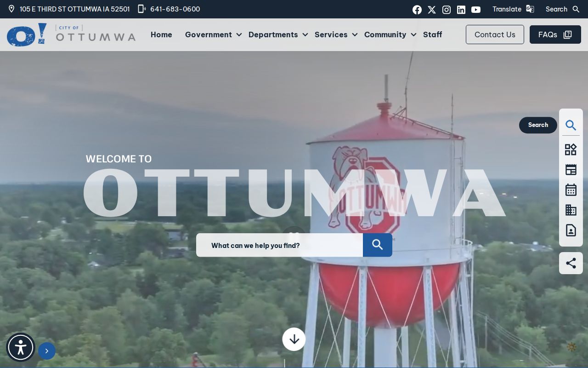Click the phone icon next to 641-683-0600
The image size is (588, 368).
click(142, 9)
